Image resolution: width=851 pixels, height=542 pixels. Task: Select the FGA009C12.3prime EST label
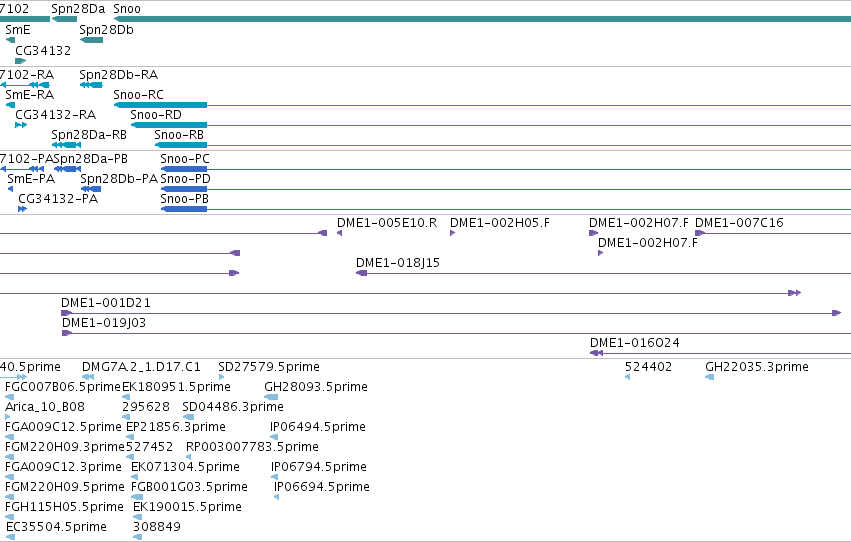pos(63,467)
